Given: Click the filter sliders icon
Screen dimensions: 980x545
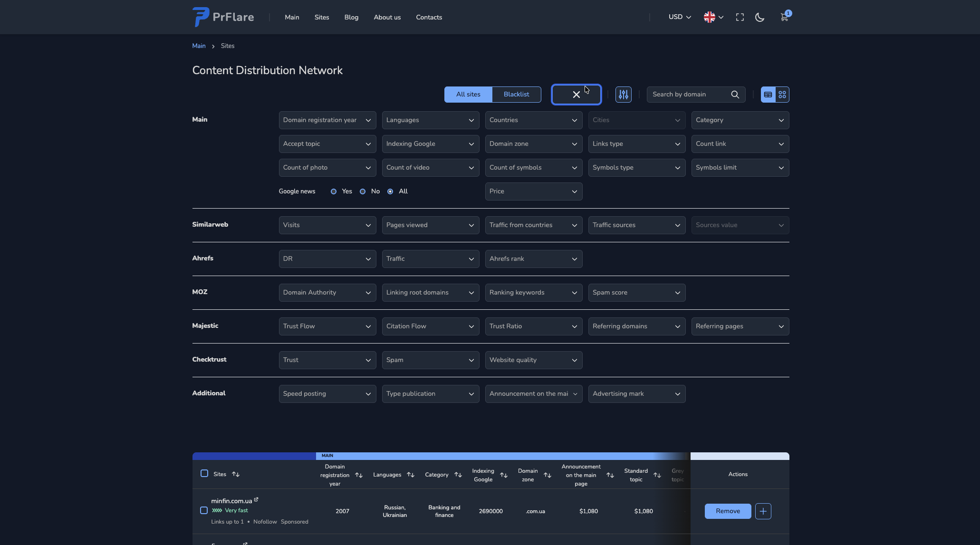Looking at the screenshot, I should click(x=623, y=95).
